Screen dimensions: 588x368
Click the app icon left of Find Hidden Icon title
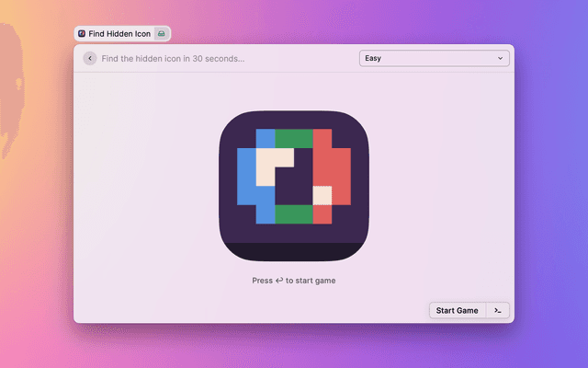82,33
